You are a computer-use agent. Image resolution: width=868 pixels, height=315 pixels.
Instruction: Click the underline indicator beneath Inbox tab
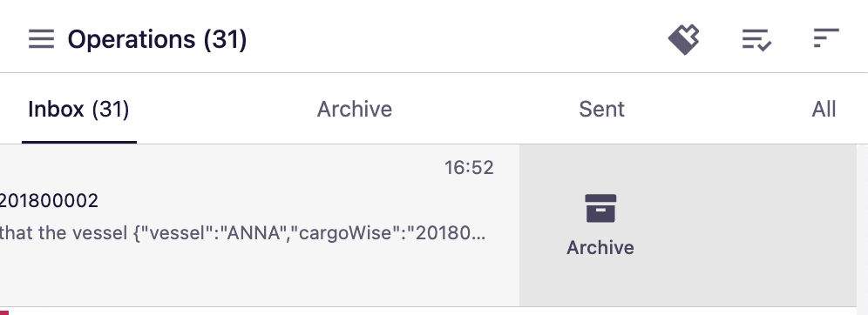tap(79, 142)
